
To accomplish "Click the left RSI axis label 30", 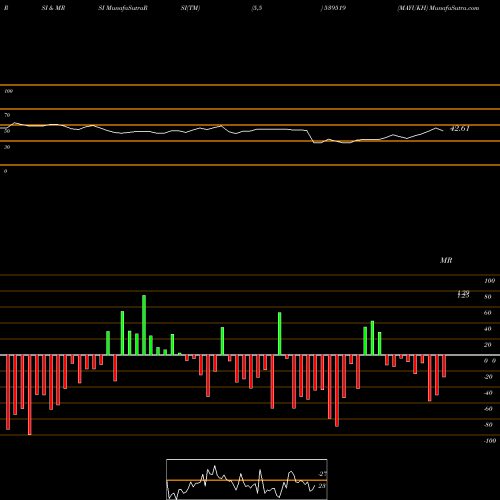I will tap(7, 147).
